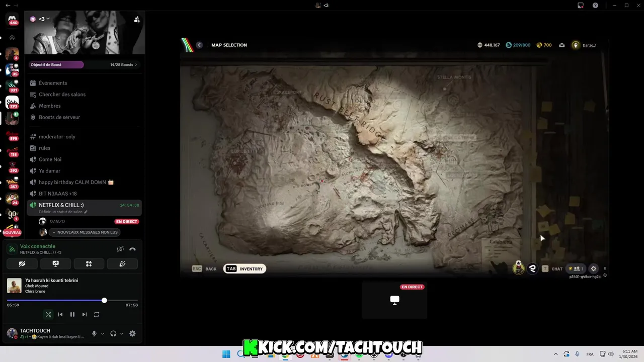Open screen share button in voice panel
Screen dimensions: 644x362
pyautogui.click(x=55, y=263)
